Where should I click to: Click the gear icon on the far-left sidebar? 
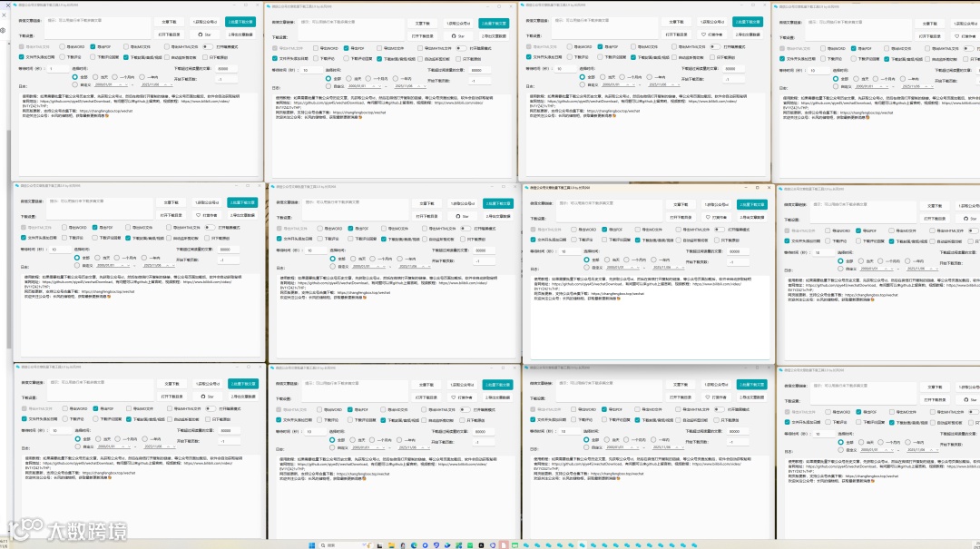(x=3, y=30)
